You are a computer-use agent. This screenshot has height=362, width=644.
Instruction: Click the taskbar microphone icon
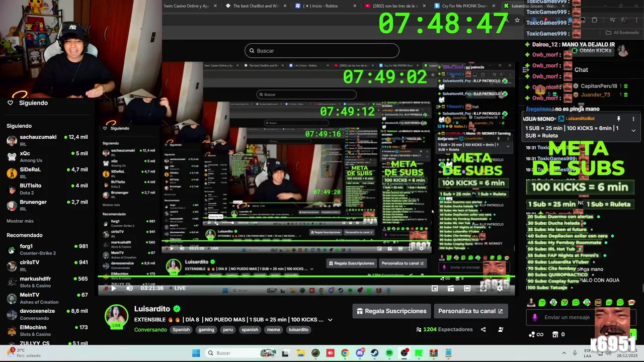tap(575, 353)
